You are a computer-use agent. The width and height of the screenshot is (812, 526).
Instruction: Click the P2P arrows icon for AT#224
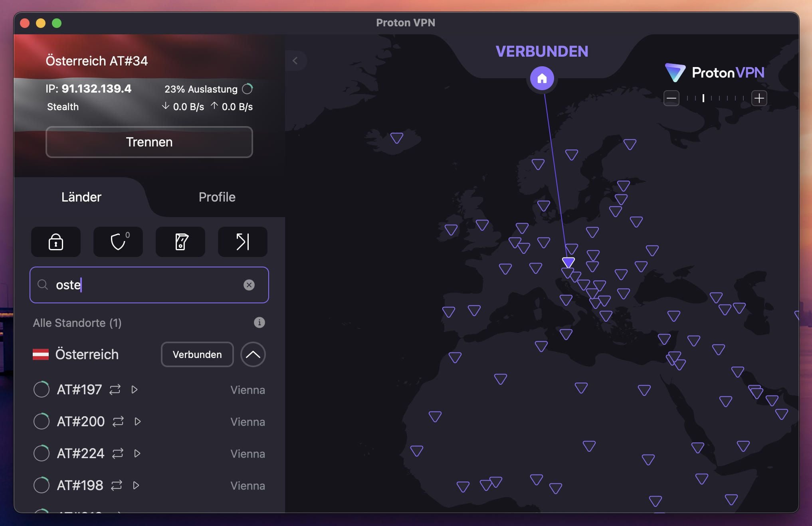(x=118, y=453)
